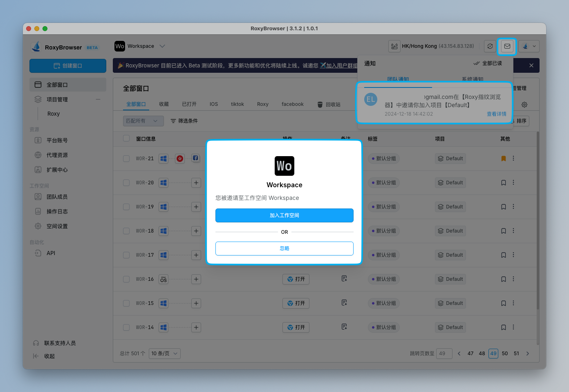Click the 打开 button for WOR-14
The height and width of the screenshot is (392, 569).
tap(296, 327)
